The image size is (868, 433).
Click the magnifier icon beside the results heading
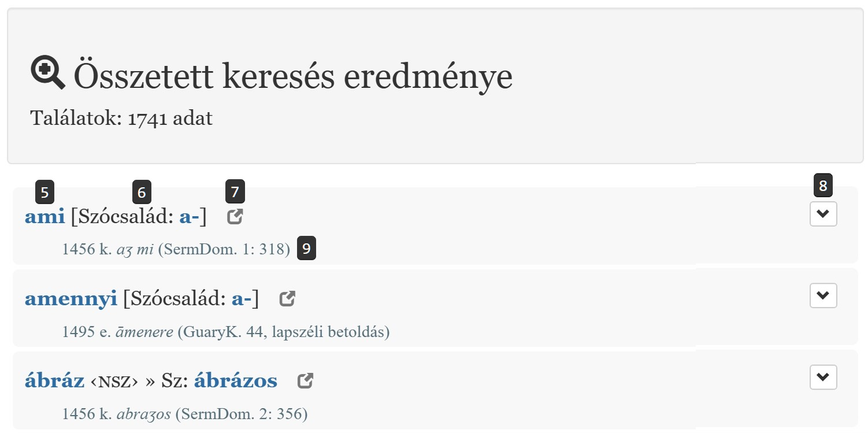47,73
